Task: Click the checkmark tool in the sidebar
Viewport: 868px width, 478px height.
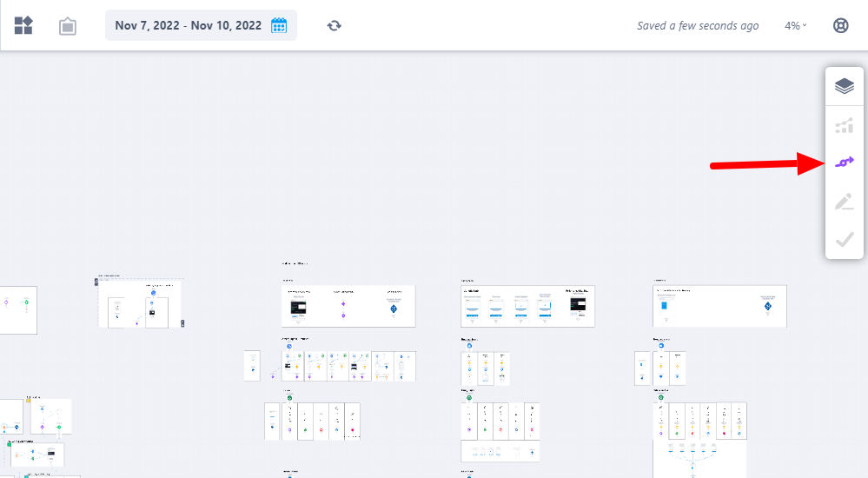Action: 845,240
